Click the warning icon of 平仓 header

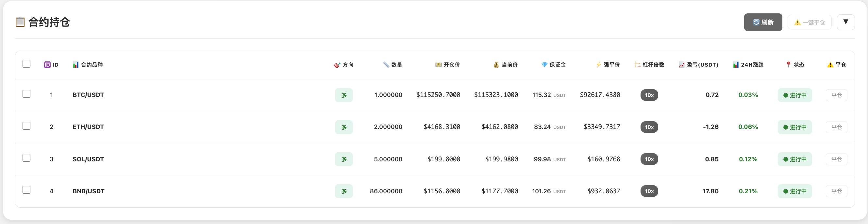coord(830,65)
